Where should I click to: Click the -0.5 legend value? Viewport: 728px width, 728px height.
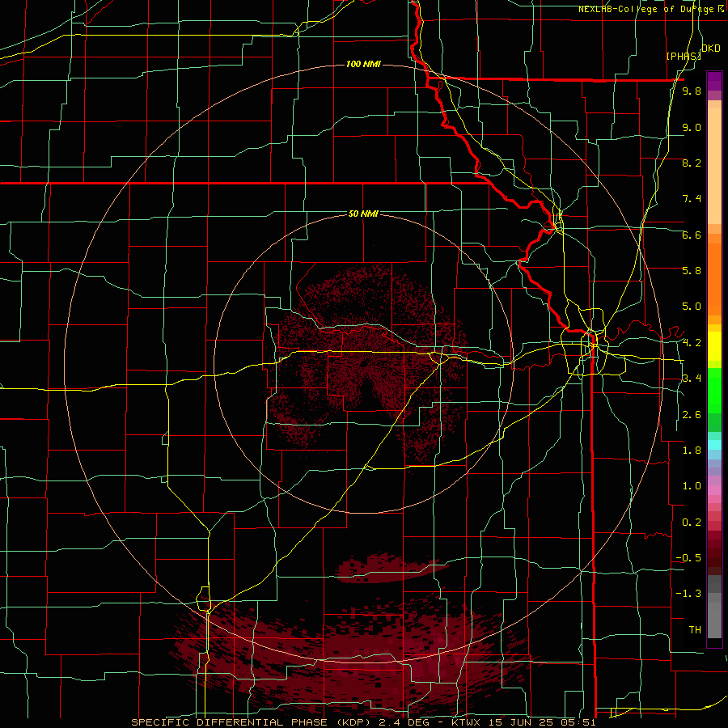click(689, 558)
